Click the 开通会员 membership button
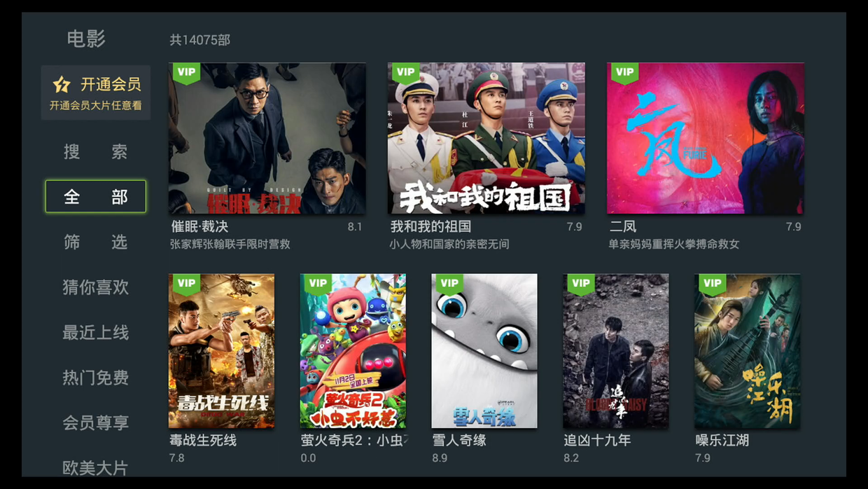The width and height of the screenshot is (868, 489). pos(96,92)
